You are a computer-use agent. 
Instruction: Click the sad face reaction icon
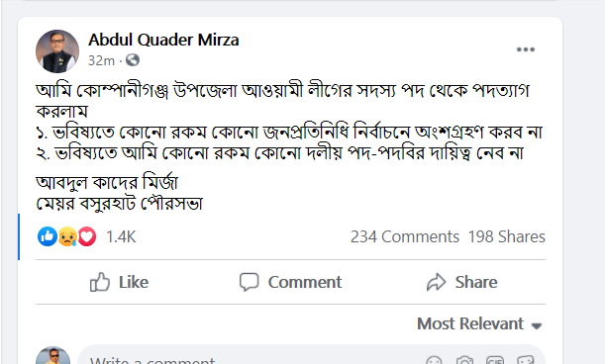67,236
